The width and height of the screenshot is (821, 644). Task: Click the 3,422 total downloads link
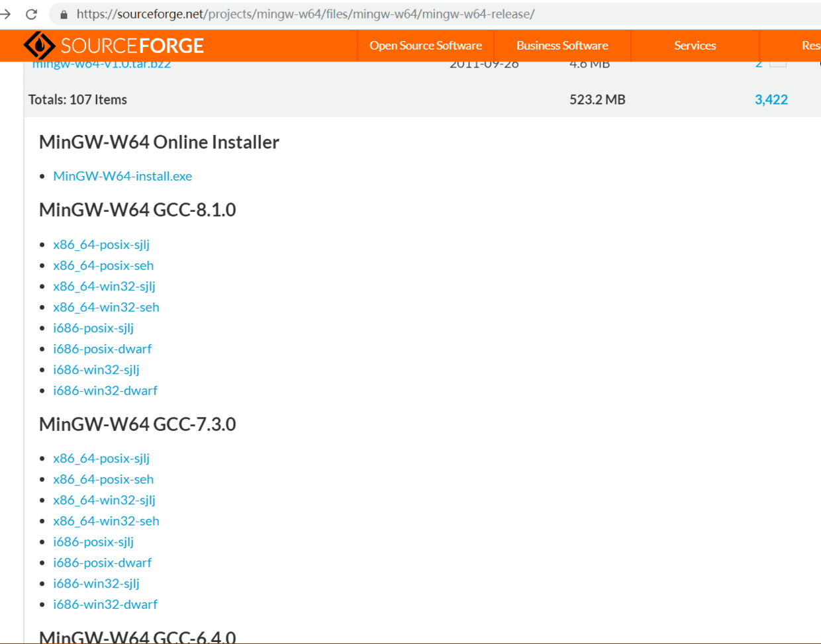tap(771, 99)
